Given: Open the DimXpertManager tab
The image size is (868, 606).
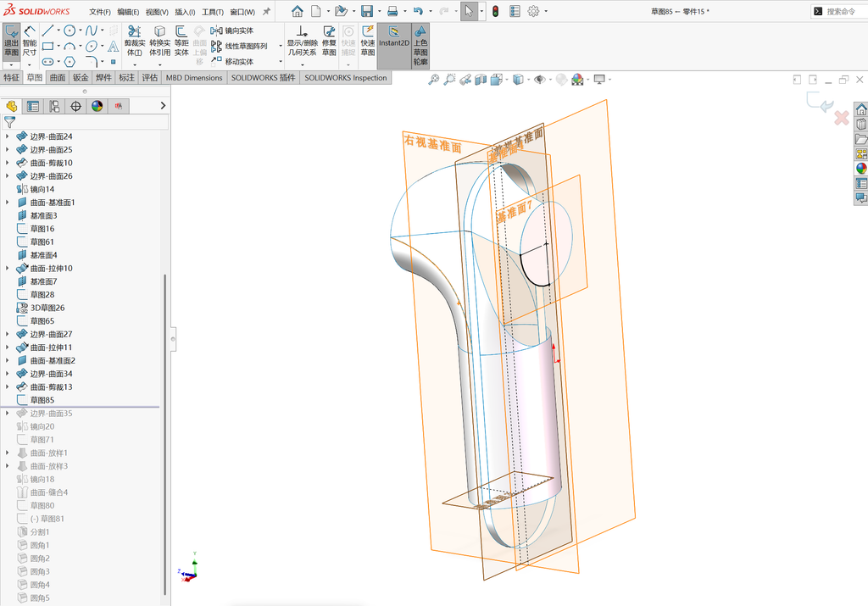Looking at the screenshot, I should coord(75,106).
